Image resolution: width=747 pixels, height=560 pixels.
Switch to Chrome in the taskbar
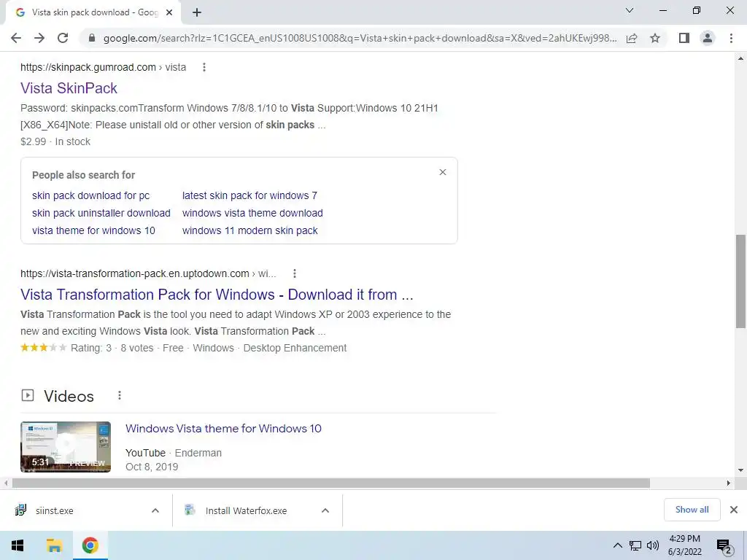click(90, 545)
